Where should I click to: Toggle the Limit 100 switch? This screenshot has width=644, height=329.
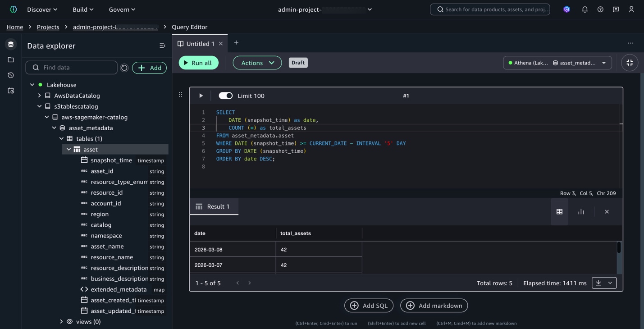tap(225, 96)
